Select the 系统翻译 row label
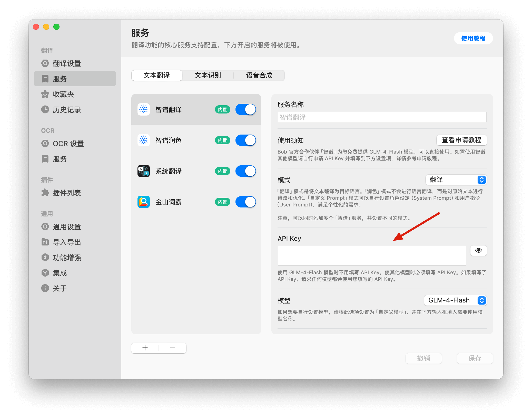 coord(169,171)
